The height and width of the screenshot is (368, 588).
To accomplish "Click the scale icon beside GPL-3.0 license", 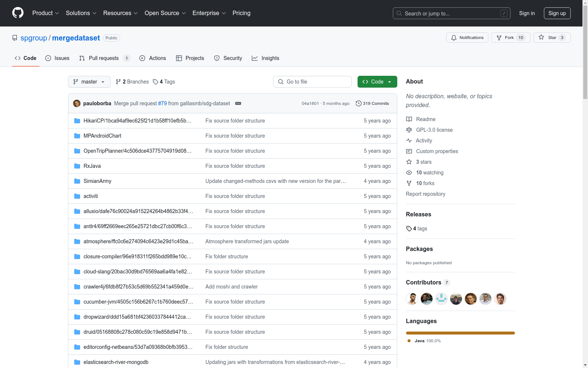I will tap(409, 130).
